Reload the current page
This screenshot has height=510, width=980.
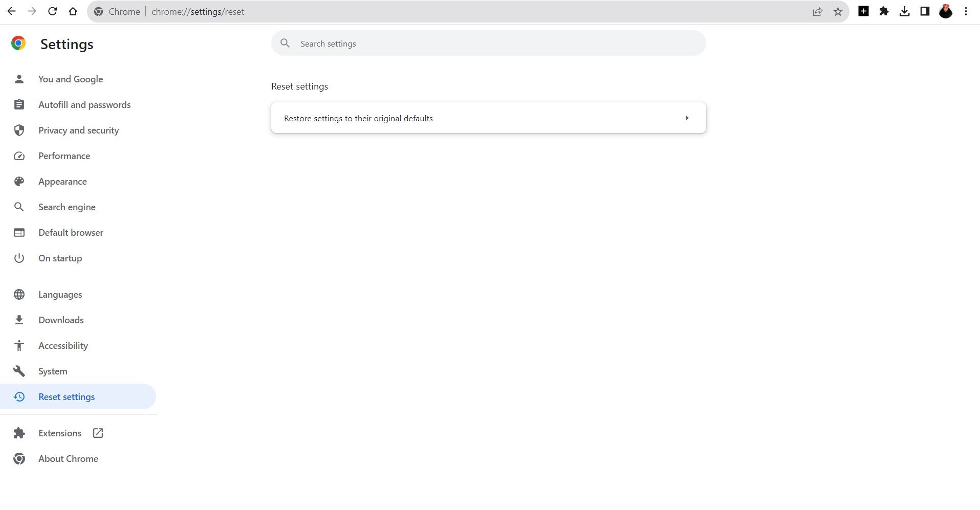(52, 11)
